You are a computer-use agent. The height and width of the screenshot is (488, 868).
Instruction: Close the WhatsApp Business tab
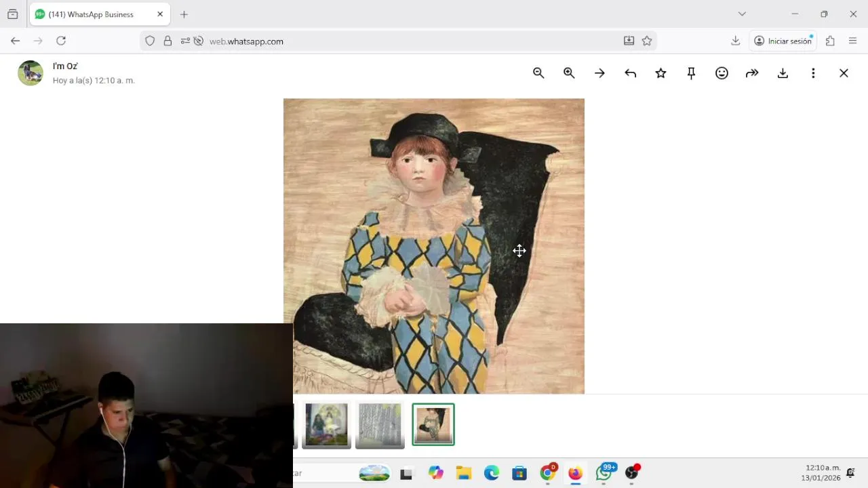tap(160, 14)
